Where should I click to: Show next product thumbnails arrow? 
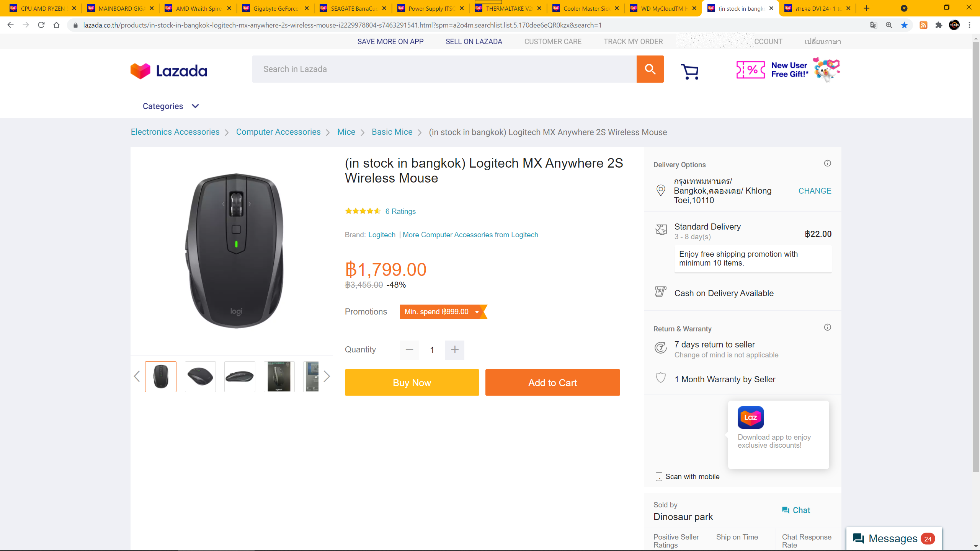(x=327, y=377)
